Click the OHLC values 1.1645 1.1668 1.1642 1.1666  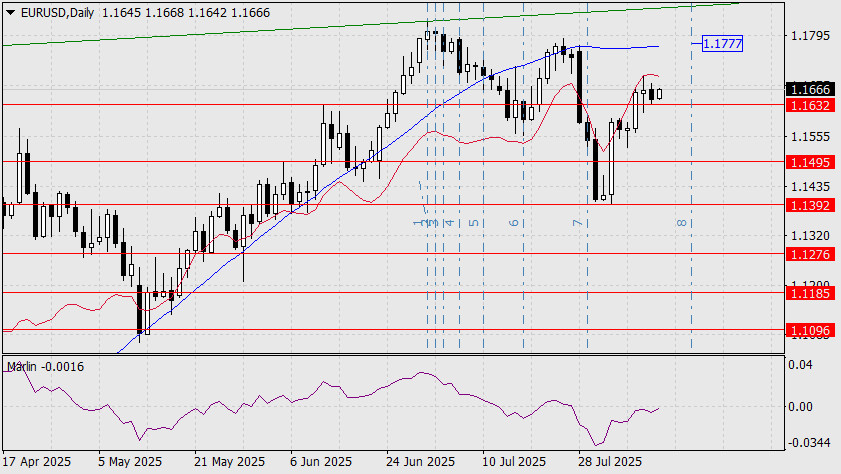pyautogui.click(x=186, y=13)
